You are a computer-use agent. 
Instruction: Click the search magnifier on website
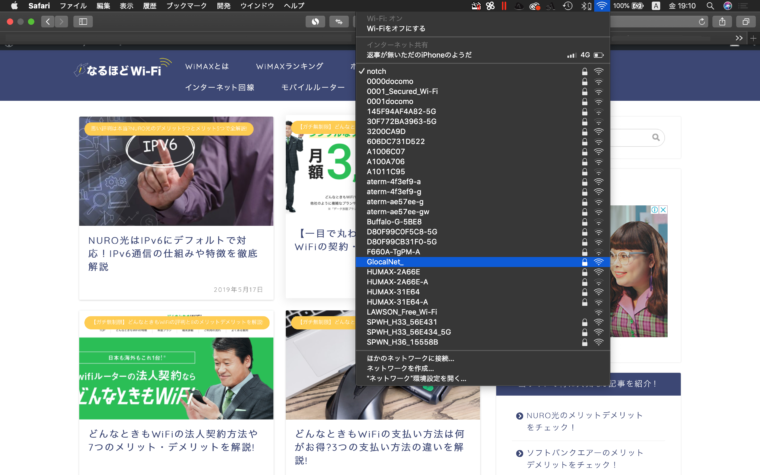(x=656, y=137)
